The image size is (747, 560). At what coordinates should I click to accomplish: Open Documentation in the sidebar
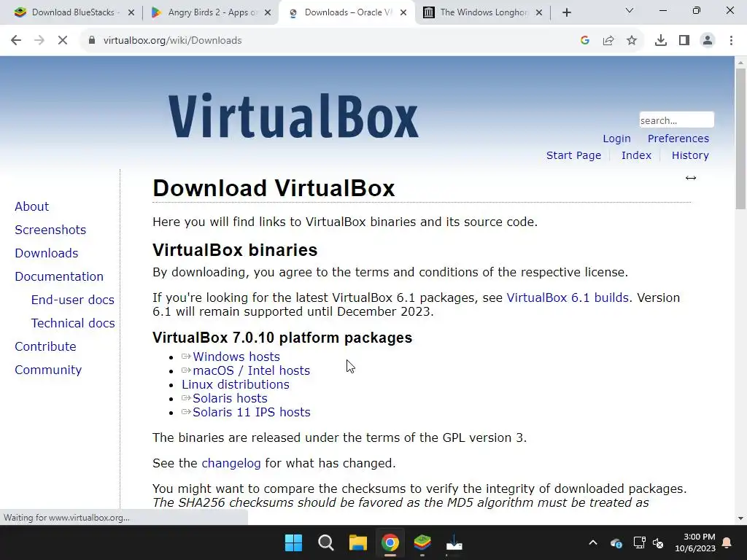pyautogui.click(x=59, y=276)
